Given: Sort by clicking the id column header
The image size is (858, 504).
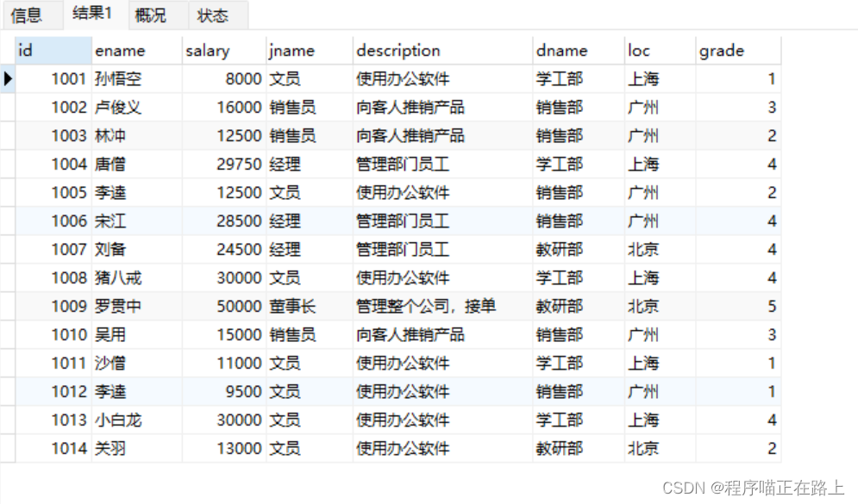Looking at the screenshot, I should pos(47,50).
